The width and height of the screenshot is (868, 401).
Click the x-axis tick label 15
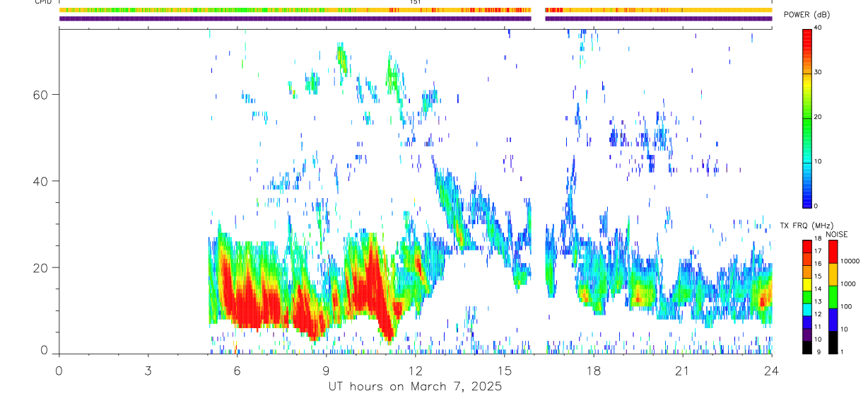[504, 371]
